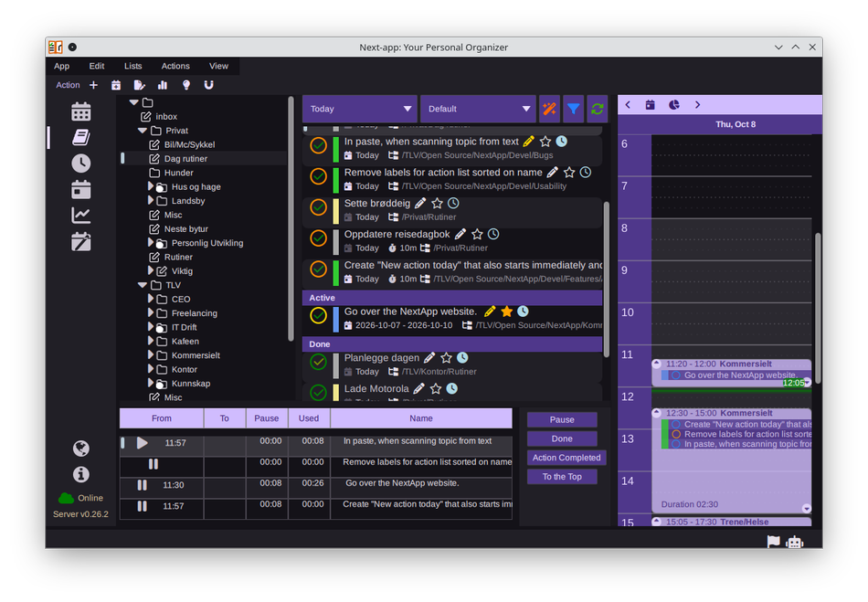
Task: Open the clock icon view in sidebar
Action: coord(80,164)
